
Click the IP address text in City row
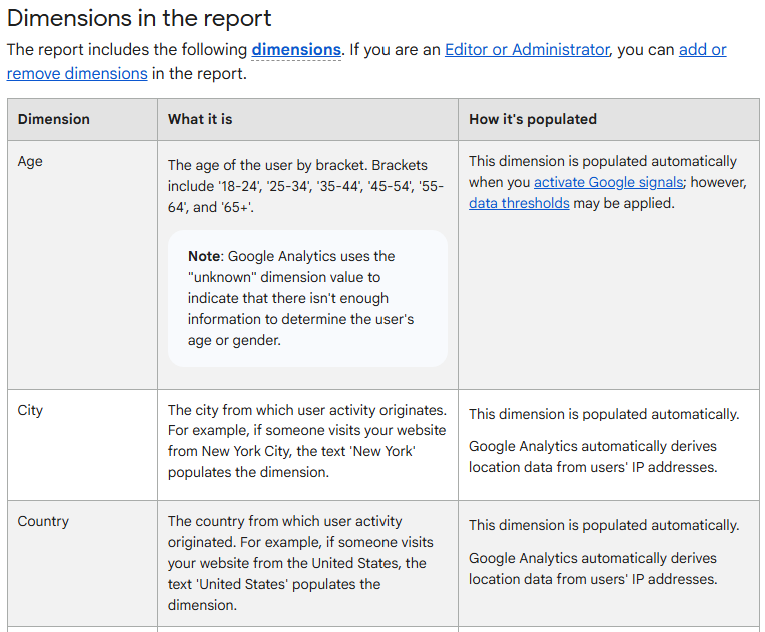(592, 456)
